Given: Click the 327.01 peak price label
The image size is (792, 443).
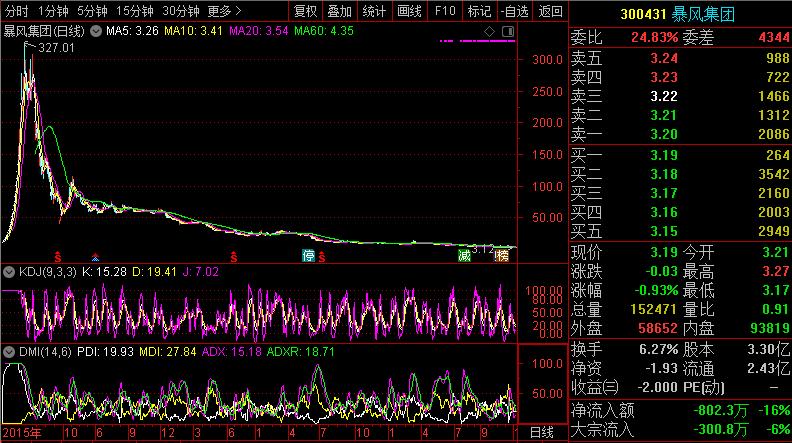Looking at the screenshot, I should (56, 48).
